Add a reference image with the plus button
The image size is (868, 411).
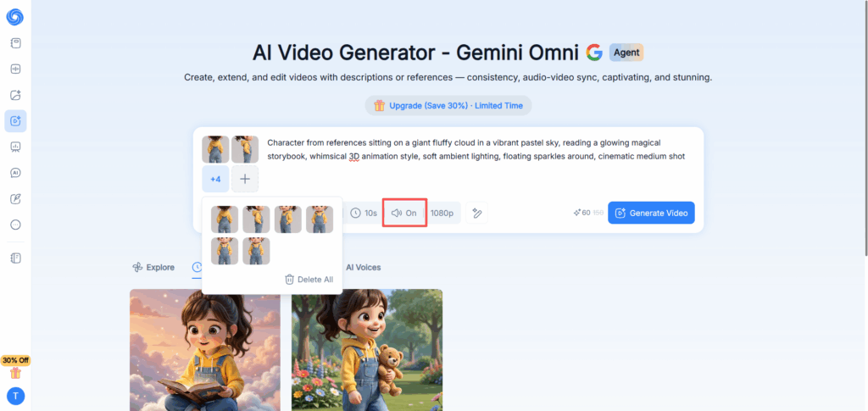pos(245,179)
